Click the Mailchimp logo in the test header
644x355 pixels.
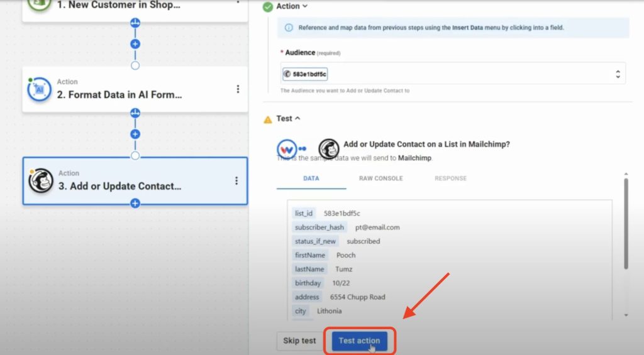point(329,148)
